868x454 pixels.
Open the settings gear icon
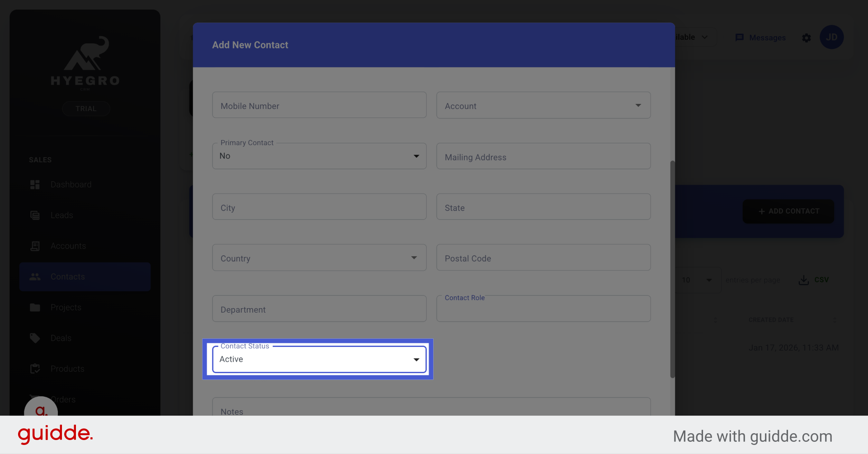pyautogui.click(x=807, y=38)
